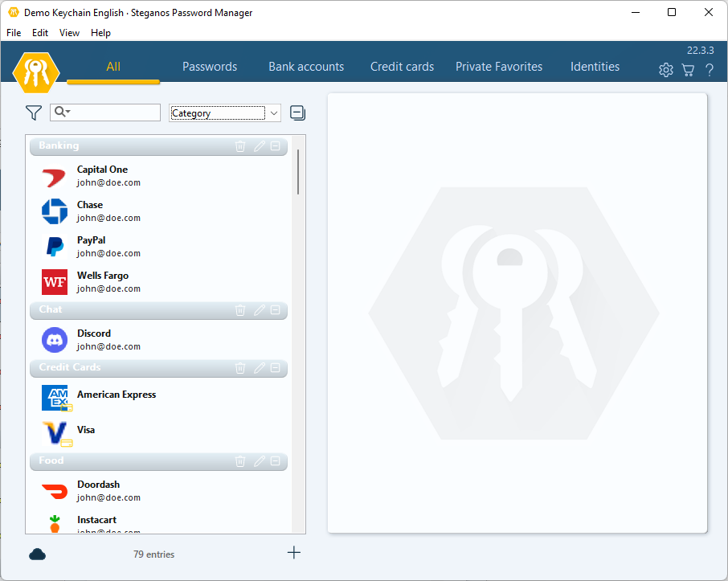Click the cloud sync icon

(37, 554)
